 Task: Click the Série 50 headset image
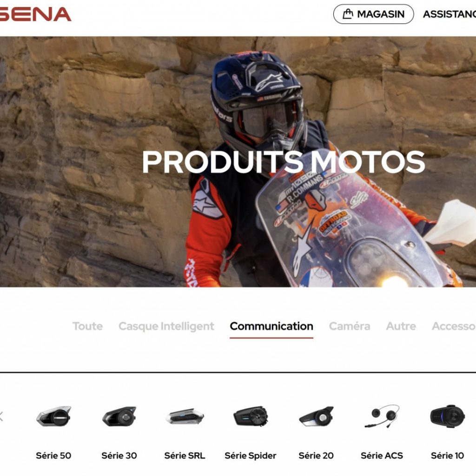point(53,416)
